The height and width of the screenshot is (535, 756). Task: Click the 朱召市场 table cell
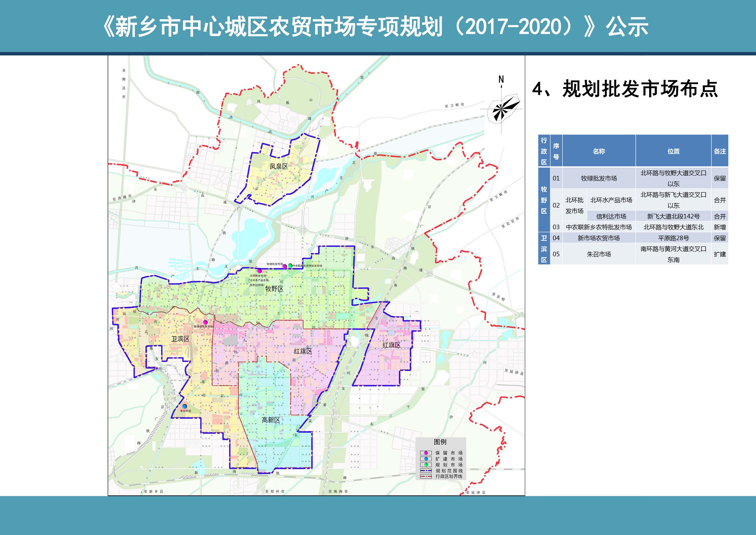pos(599,254)
